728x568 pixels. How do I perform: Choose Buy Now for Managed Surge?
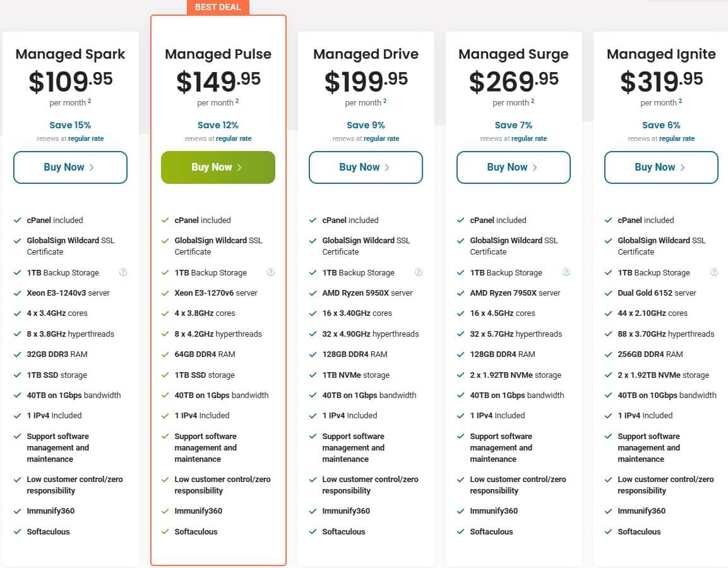513,167
